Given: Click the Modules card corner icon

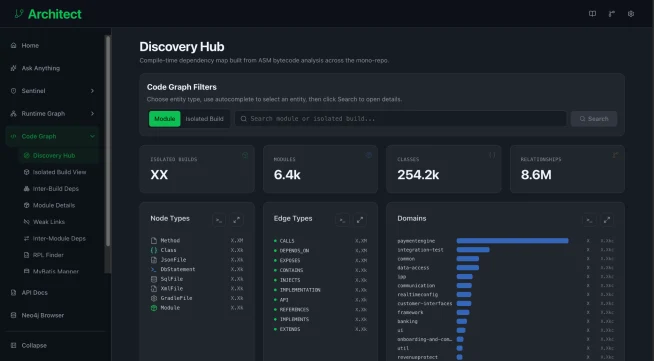Looking at the screenshot, I should click(x=368, y=155).
